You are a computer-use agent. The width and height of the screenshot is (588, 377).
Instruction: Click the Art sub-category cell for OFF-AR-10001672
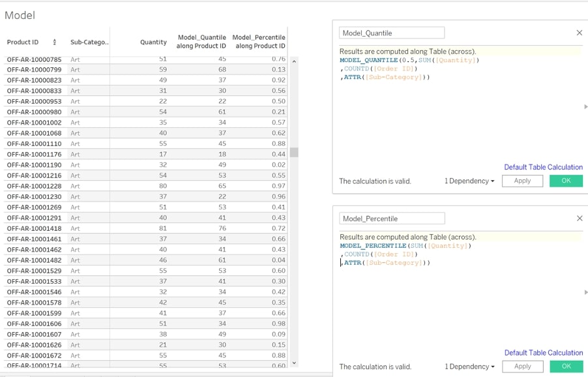click(76, 355)
